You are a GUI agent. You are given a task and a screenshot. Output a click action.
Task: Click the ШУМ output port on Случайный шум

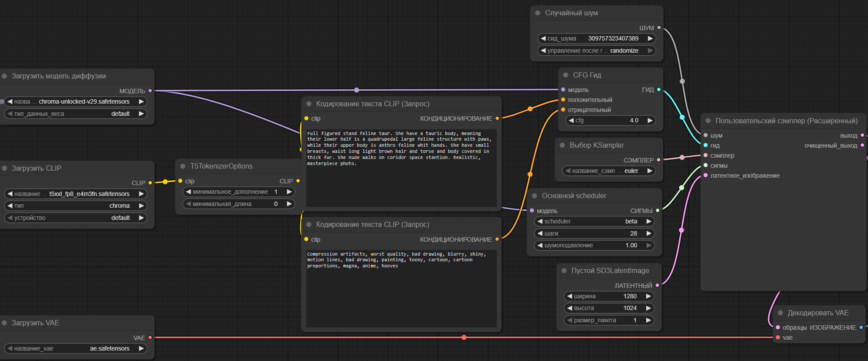coord(659,28)
